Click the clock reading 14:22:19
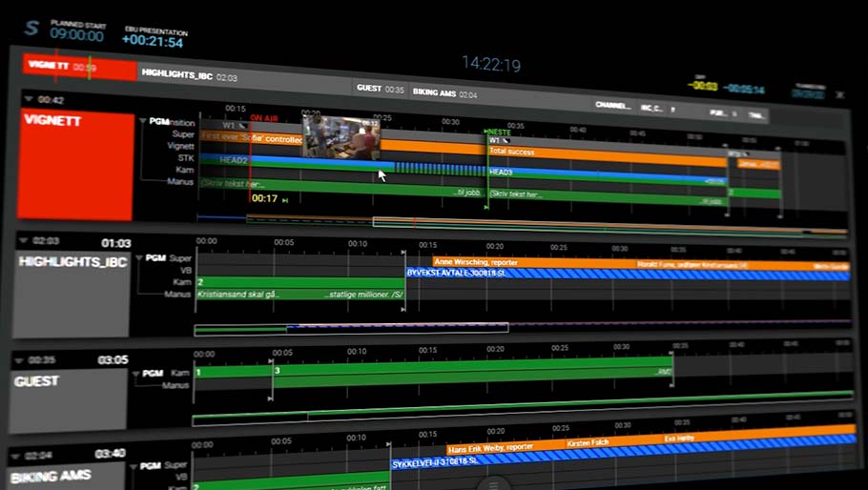Image resolution: width=868 pixels, height=490 pixels. (491, 65)
